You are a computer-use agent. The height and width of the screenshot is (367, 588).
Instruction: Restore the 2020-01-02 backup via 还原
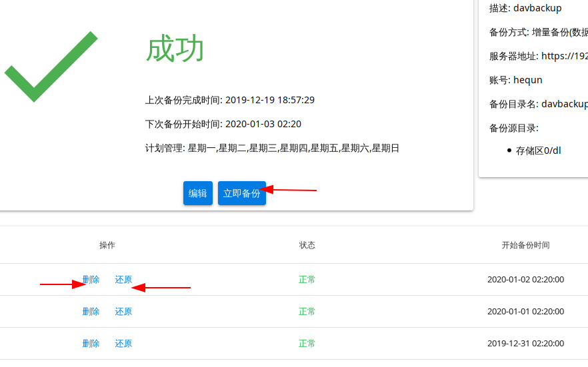(123, 280)
